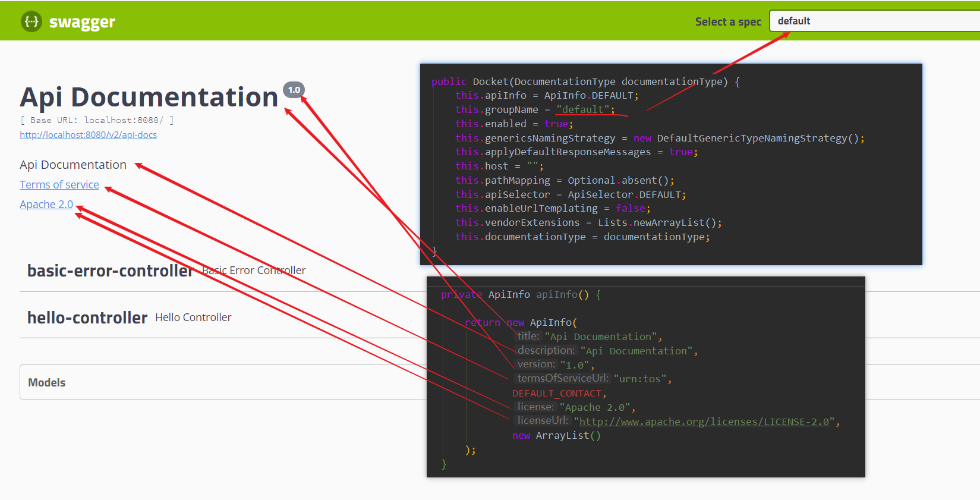Click the this.apiSelector code line

[x=571, y=194]
